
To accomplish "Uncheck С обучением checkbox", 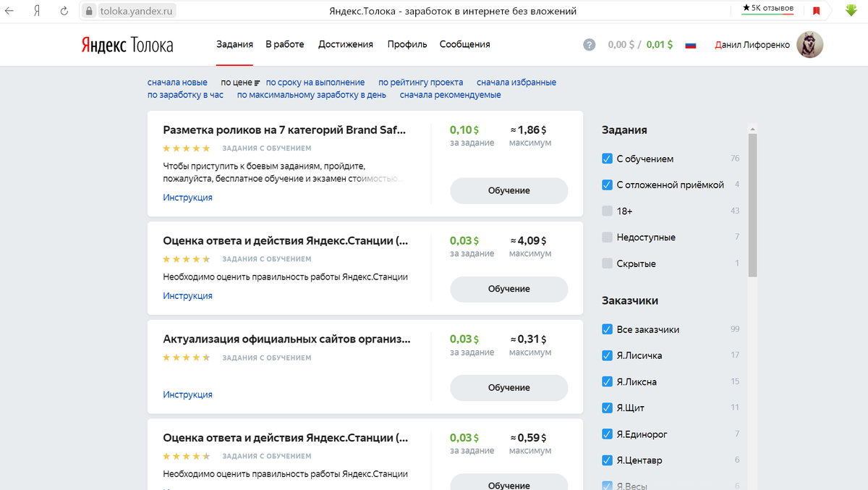I will click(608, 159).
